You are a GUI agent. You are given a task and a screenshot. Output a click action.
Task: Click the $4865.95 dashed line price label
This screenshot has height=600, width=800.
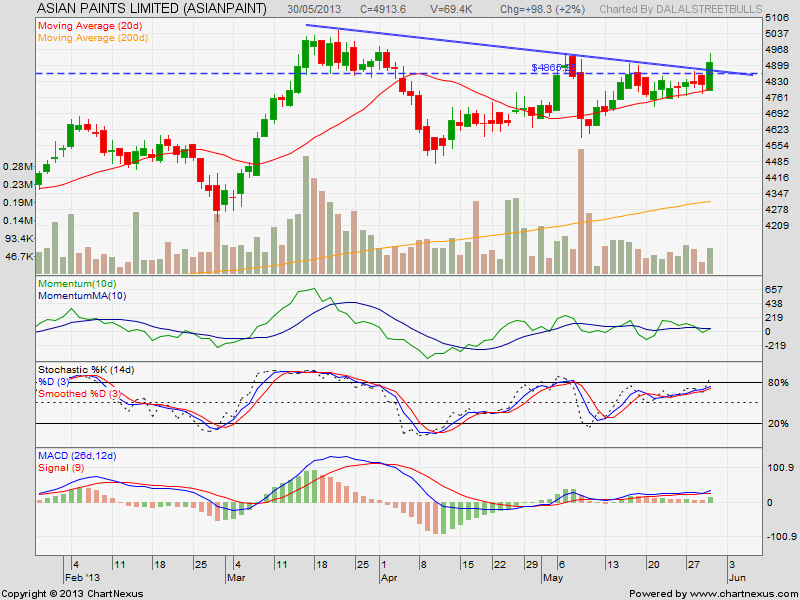[554, 67]
